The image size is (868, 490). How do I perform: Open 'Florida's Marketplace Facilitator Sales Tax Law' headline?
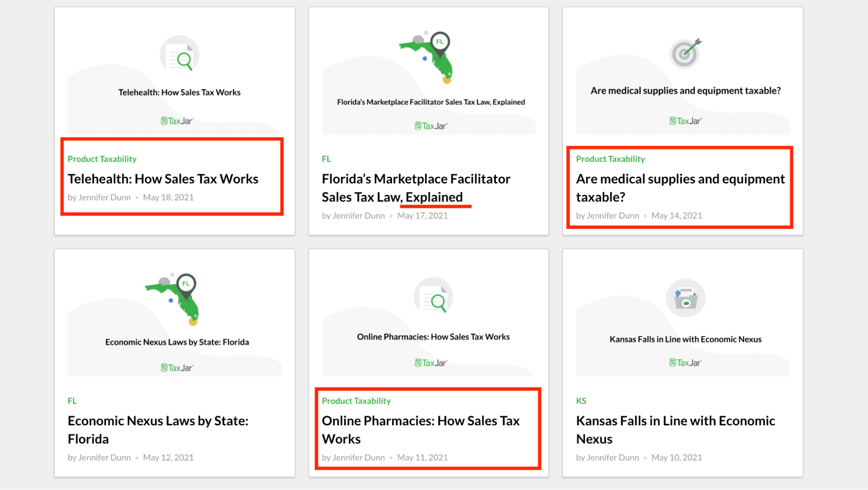[x=416, y=188]
